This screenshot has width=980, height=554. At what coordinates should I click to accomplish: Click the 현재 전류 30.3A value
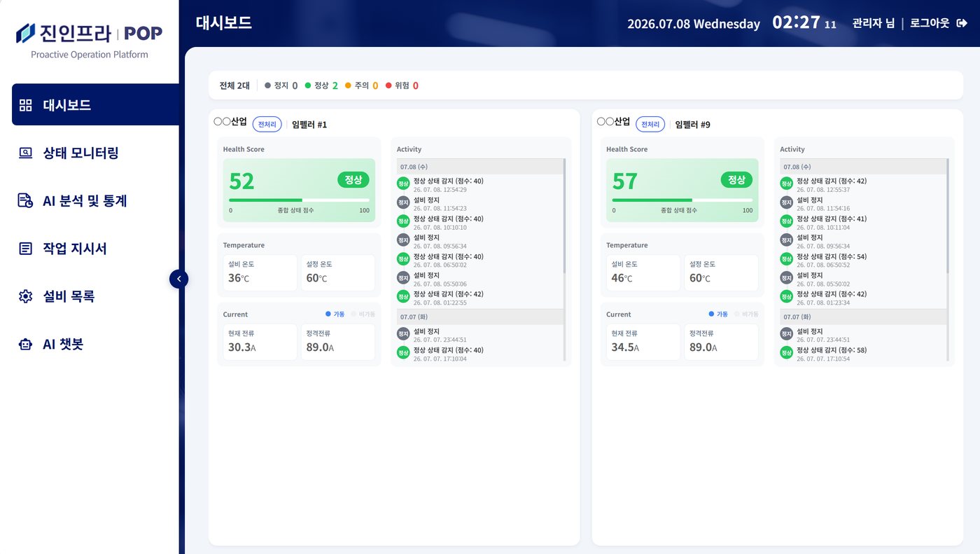point(241,347)
